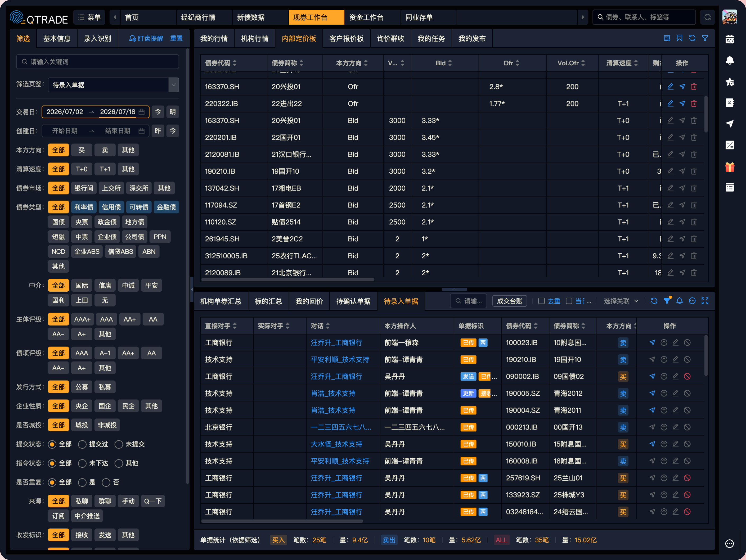Sort by the Bid column arrows
The width and height of the screenshot is (746, 560).
(x=450, y=63)
